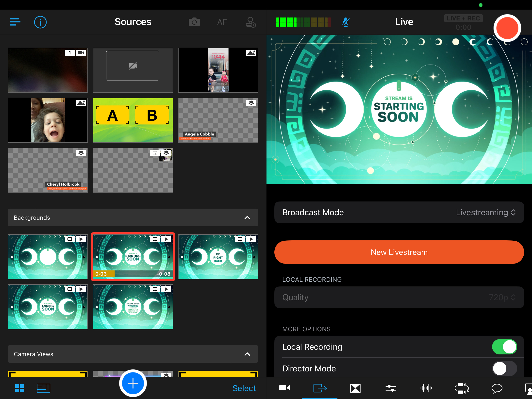Mute the microphone icon

(346, 22)
